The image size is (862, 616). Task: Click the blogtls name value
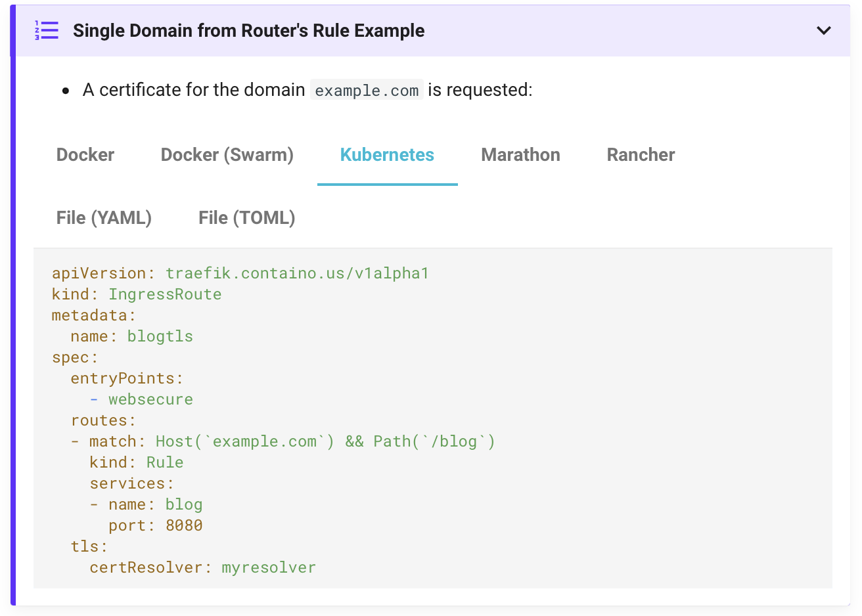coord(160,336)
